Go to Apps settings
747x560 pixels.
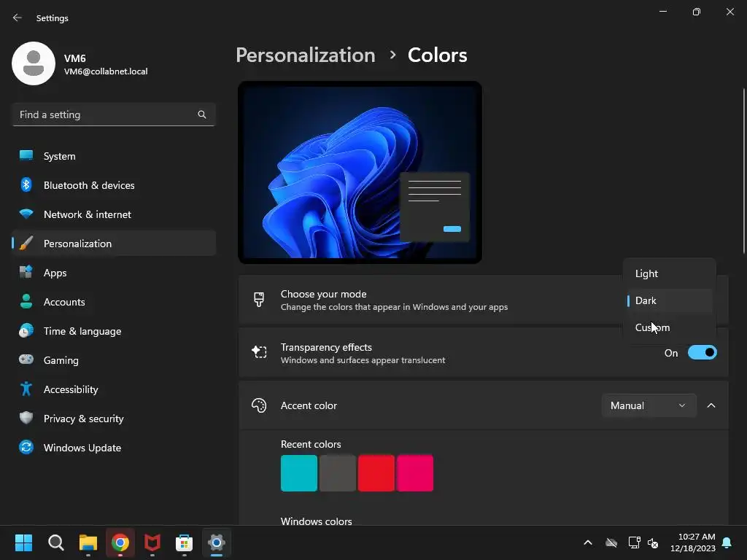114,273
